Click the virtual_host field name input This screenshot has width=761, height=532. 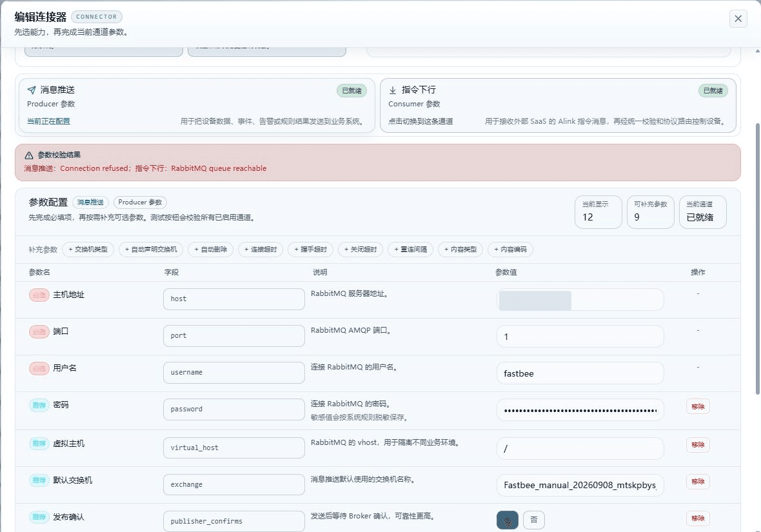pos(234,448)
